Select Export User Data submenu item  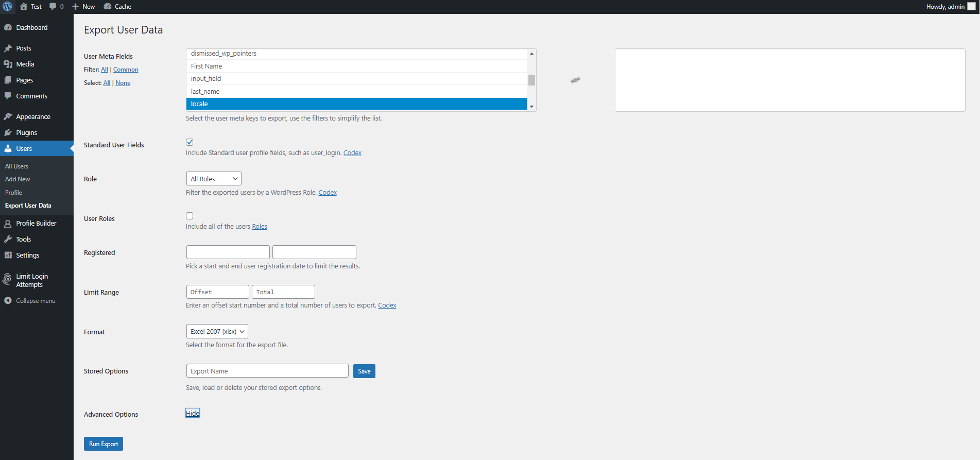(x=28, y=206)
